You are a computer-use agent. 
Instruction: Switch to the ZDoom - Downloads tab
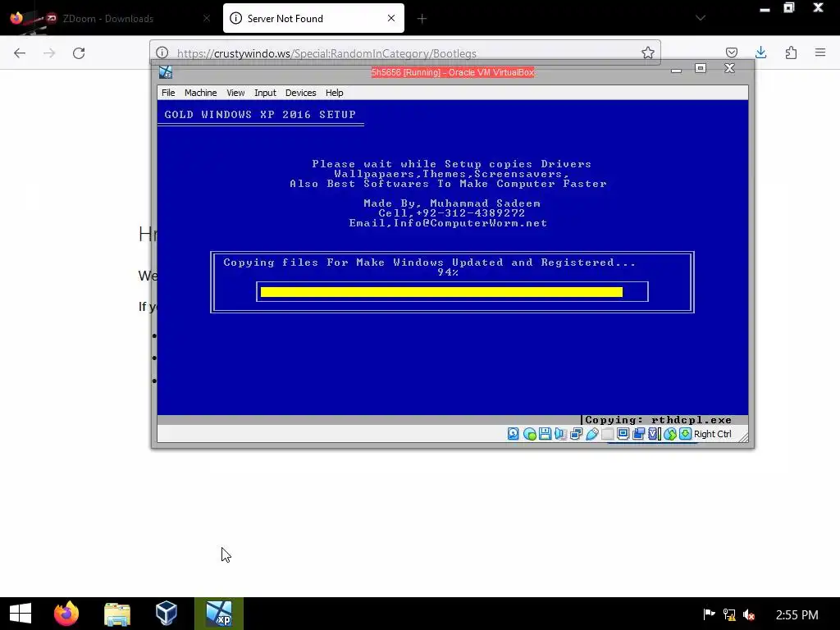107,19
